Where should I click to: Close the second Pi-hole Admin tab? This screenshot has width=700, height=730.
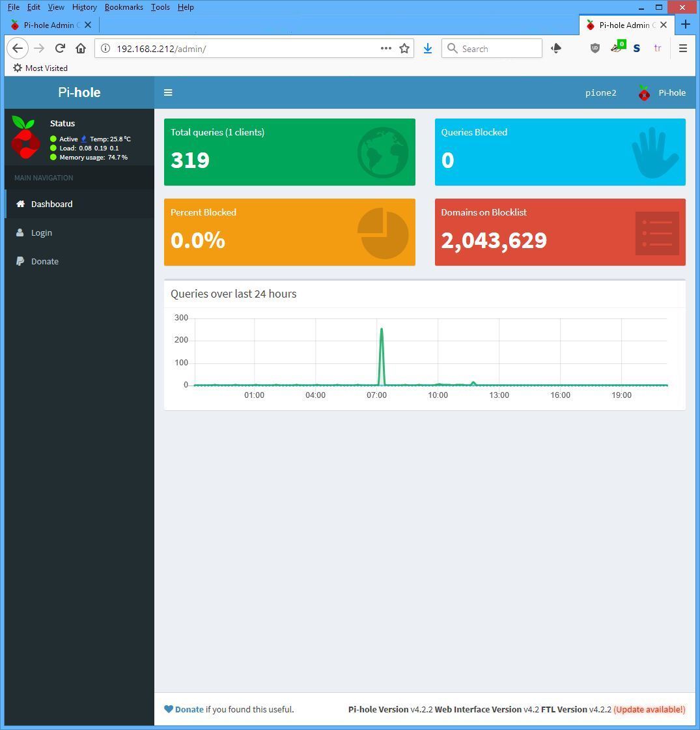pos(664,25)
